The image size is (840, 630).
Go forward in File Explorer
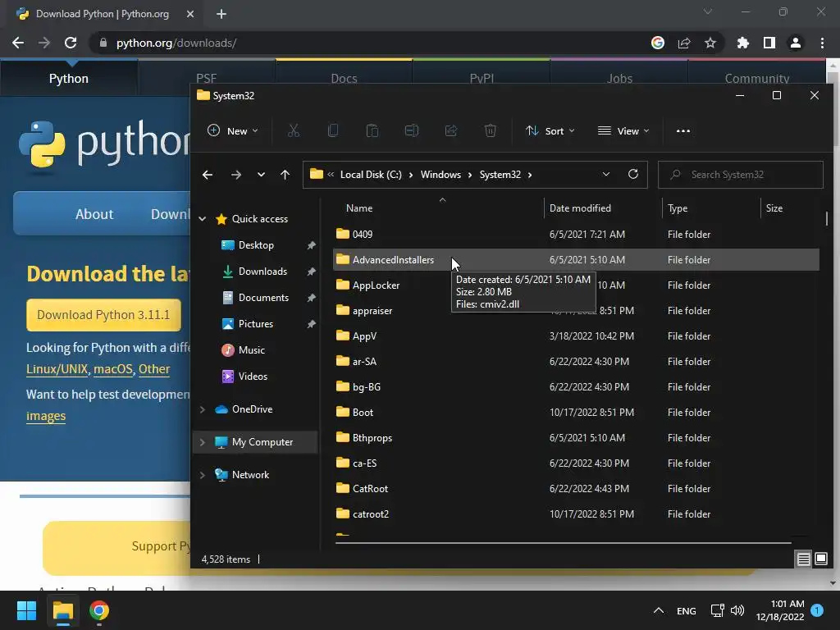pos(235,175)
